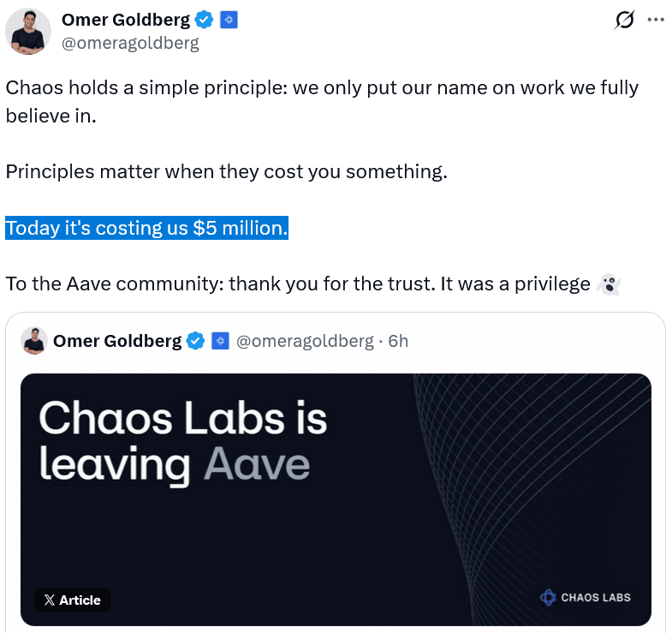Open the quoted post's Omer Goldberg name
Image resolution: width=672 pixels, height=633 pixels.
(116, 341)
